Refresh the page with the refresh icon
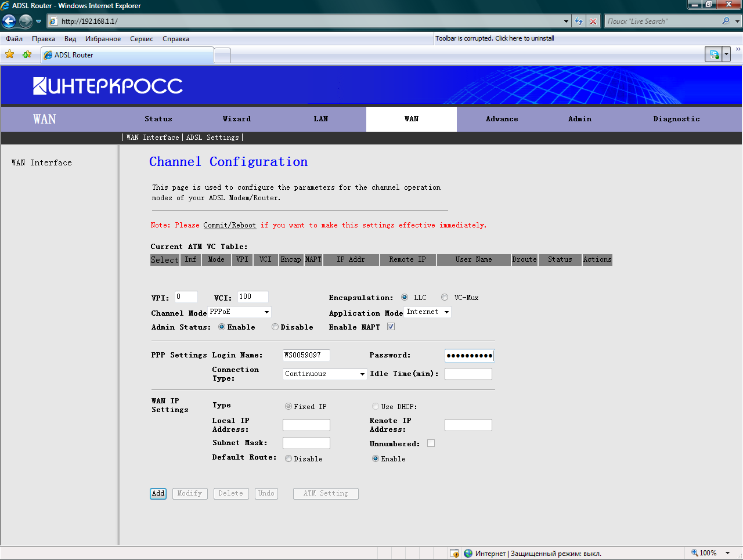 point(579,21)
